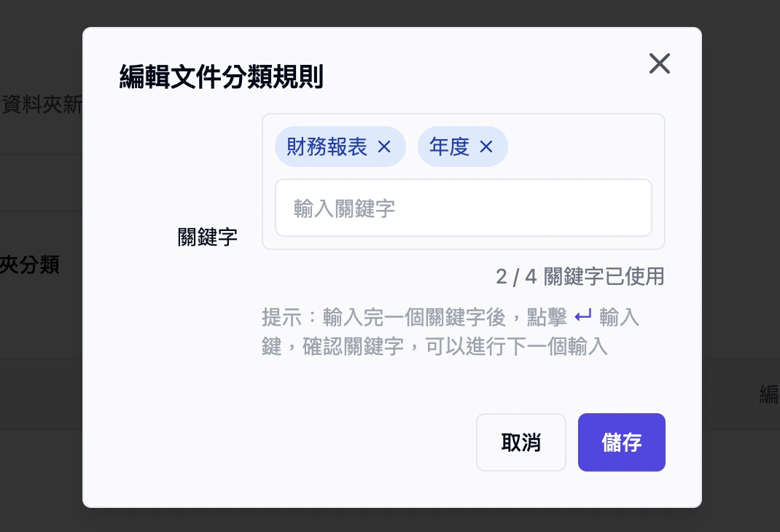Click the 2/4 關鍵字已使用 counter
This screenshot has width=780, height=532.
(x=580, y=276)
